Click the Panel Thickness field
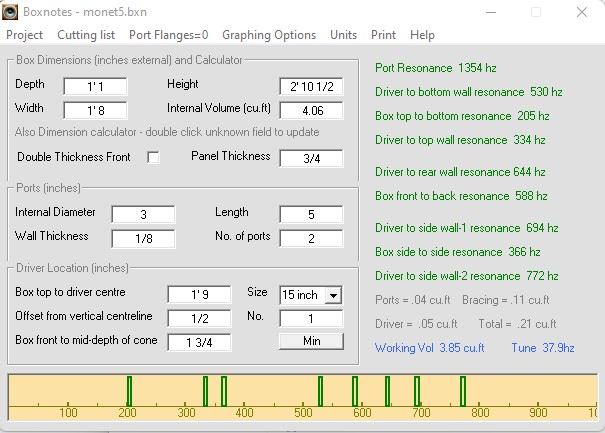The image size is (605, 433). [311, 158]
